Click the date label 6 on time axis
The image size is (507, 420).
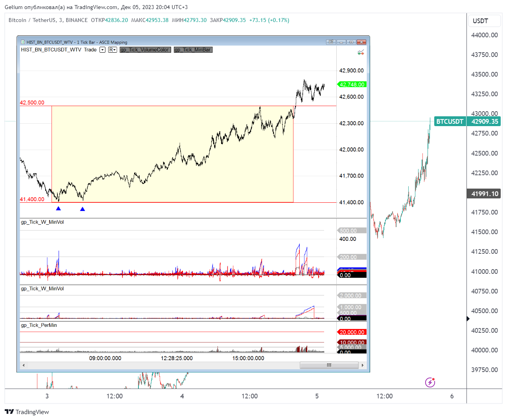pos(452,396)
